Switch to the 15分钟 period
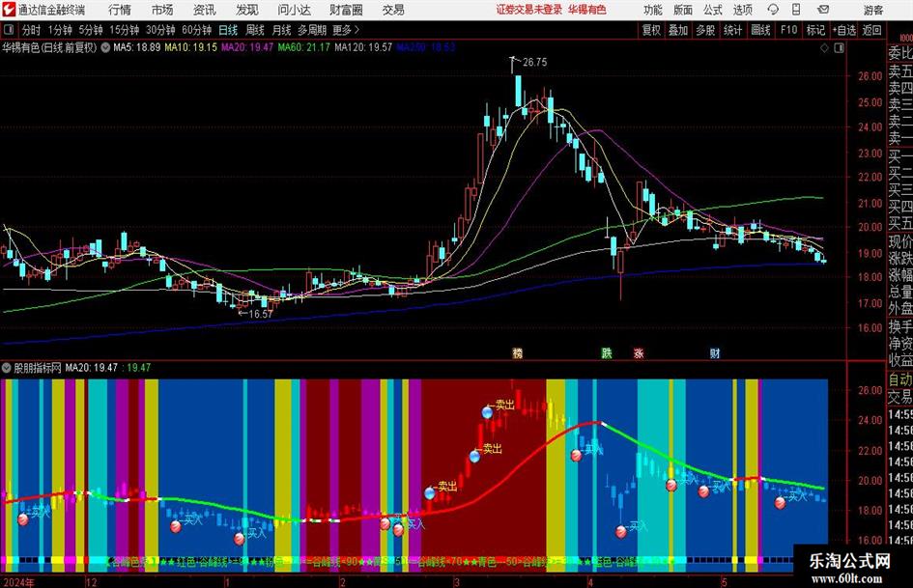 click(x=125, y=30)
